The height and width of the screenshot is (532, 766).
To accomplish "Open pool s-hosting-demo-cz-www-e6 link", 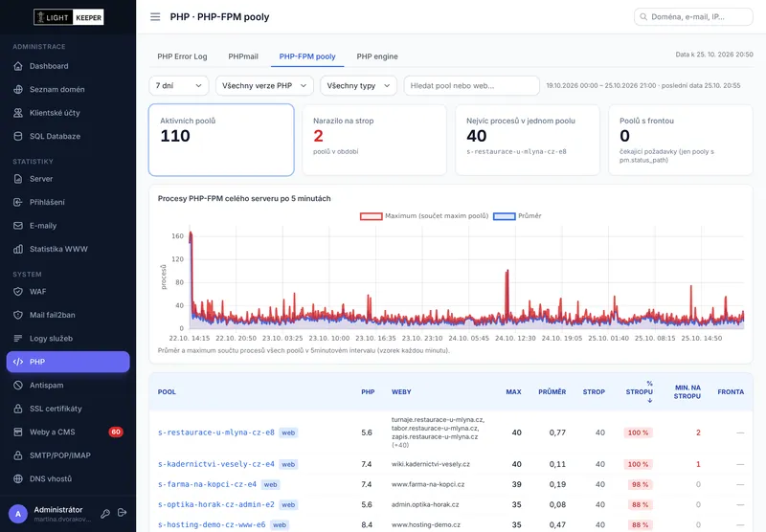I will coord(212,524).
